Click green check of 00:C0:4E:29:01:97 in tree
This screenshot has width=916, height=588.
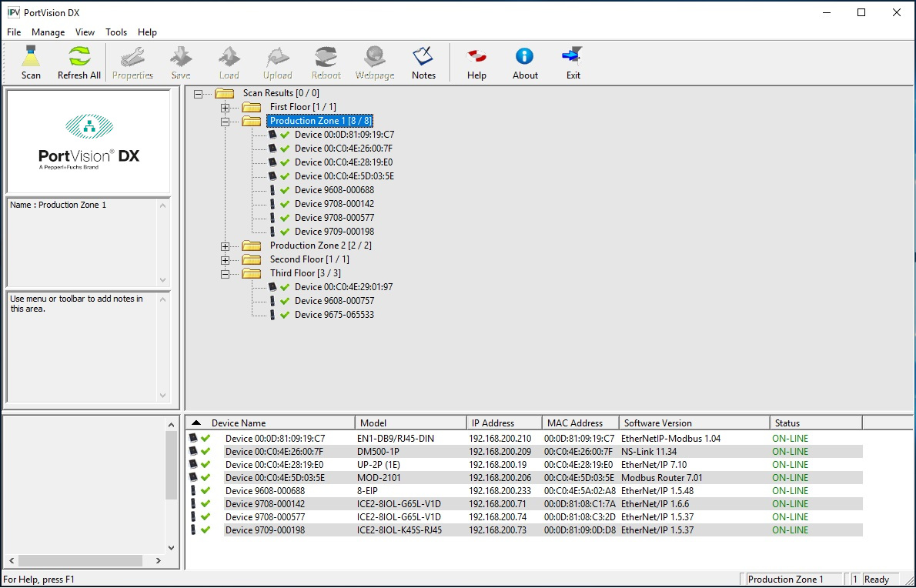pyautogui.click(x=285, y=287)
